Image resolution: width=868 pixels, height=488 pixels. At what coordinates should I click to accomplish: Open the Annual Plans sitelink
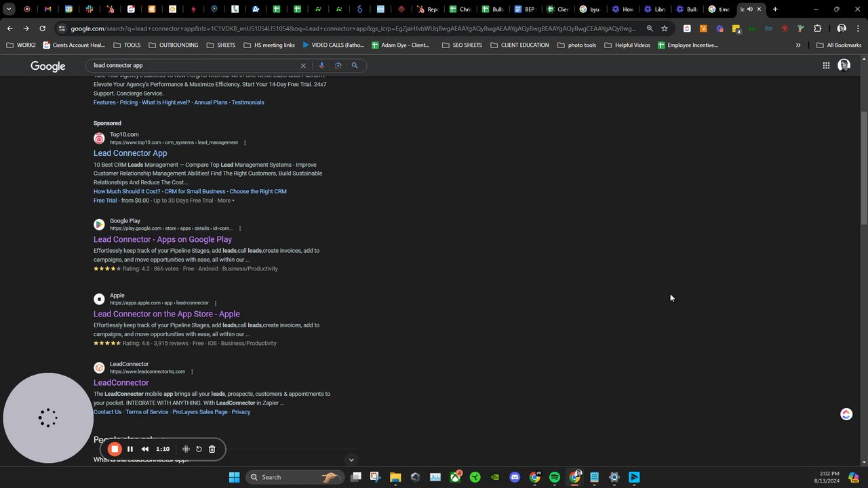pyautogui.click(x=211, y=102)
